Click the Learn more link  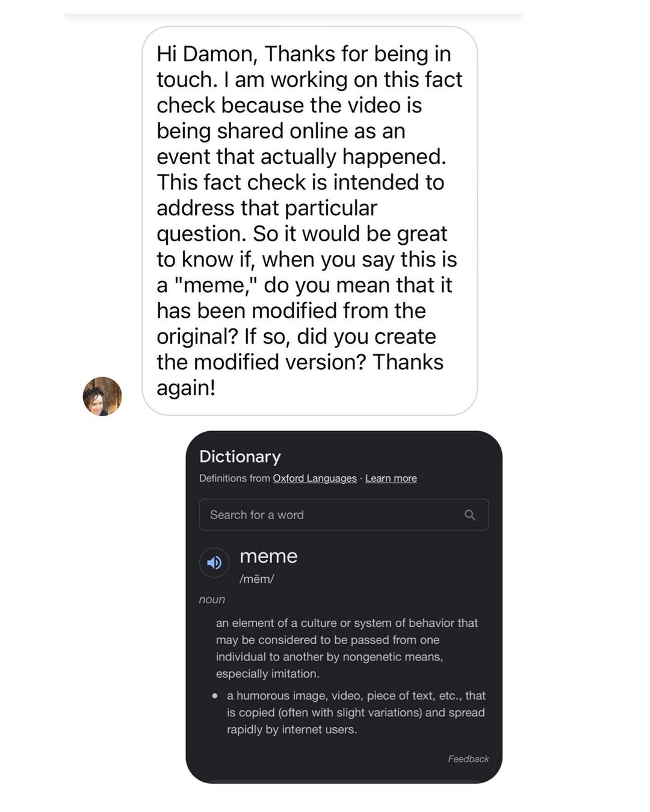pos(391,478)
